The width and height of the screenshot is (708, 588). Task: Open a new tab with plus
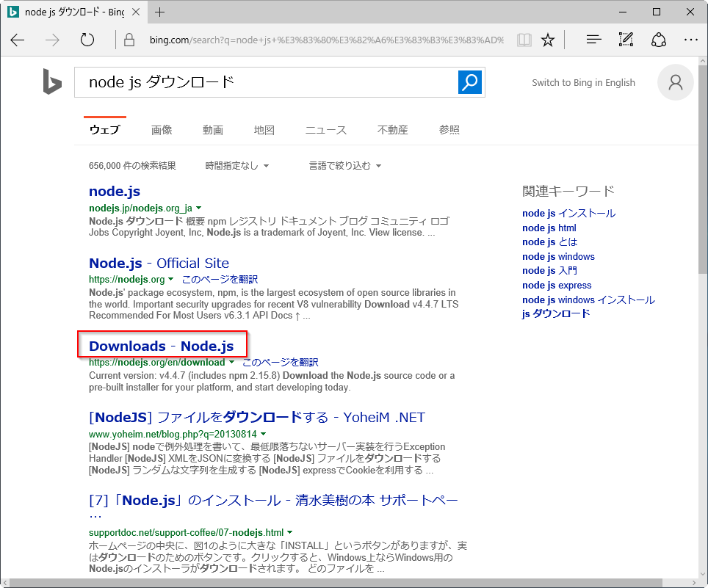click(x=159, y=12)
